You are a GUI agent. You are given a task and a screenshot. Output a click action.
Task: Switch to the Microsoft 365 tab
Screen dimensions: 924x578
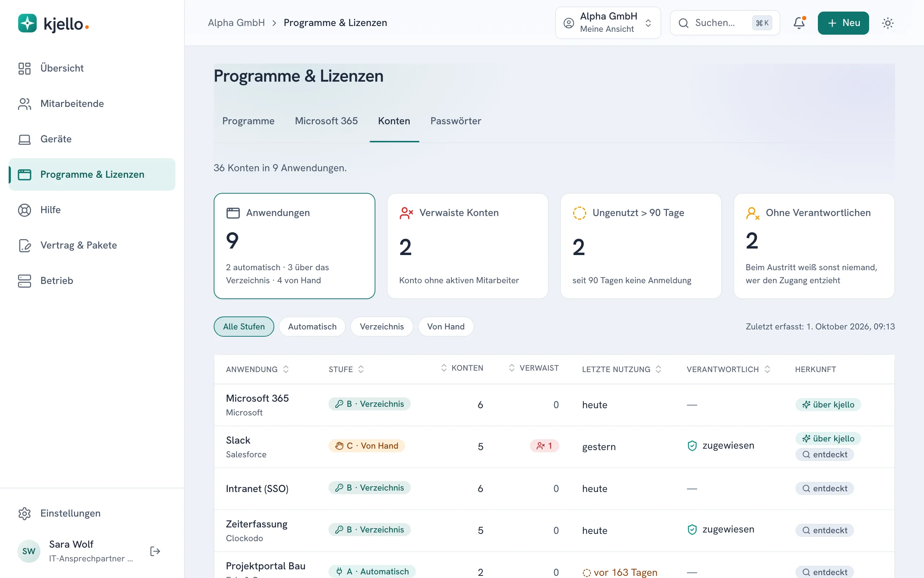coord(326,121)
